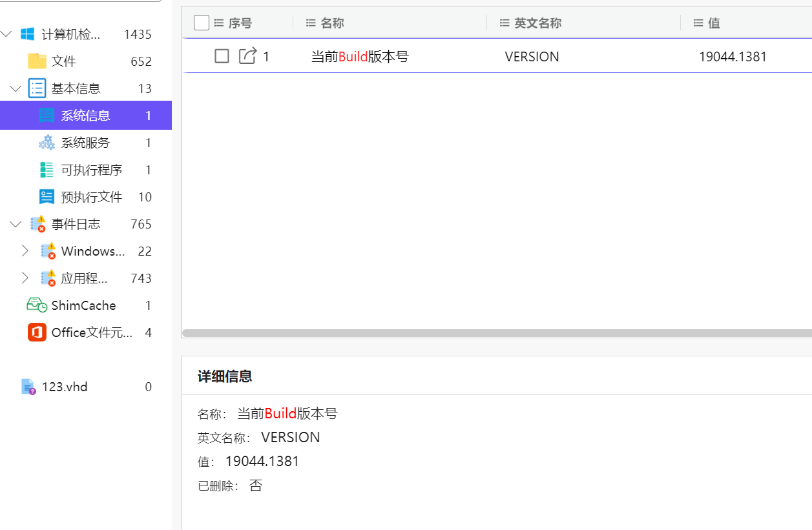
Task: Click the 值: 19044.1381 line in details
Action: coord(249,462)
